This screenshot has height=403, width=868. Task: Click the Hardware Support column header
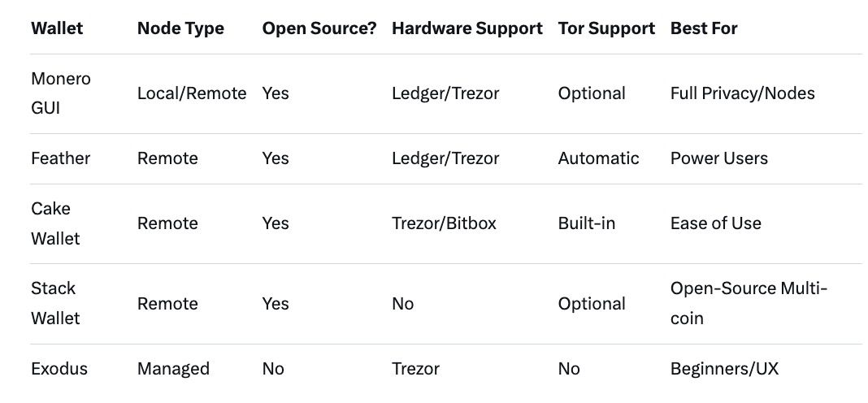pos(467,28)
